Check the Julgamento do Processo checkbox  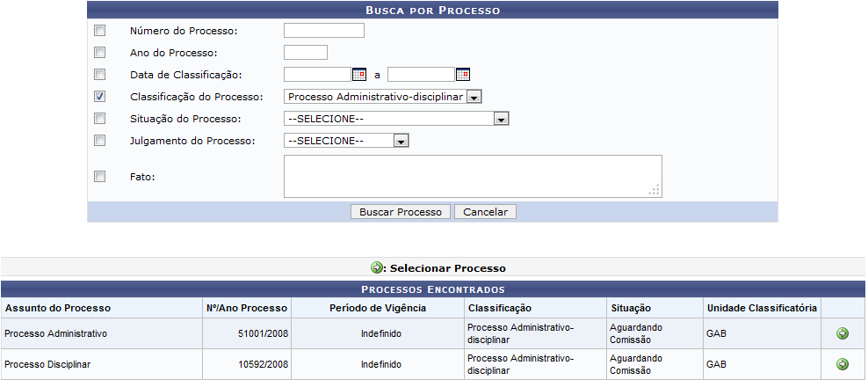coord(99,141)
